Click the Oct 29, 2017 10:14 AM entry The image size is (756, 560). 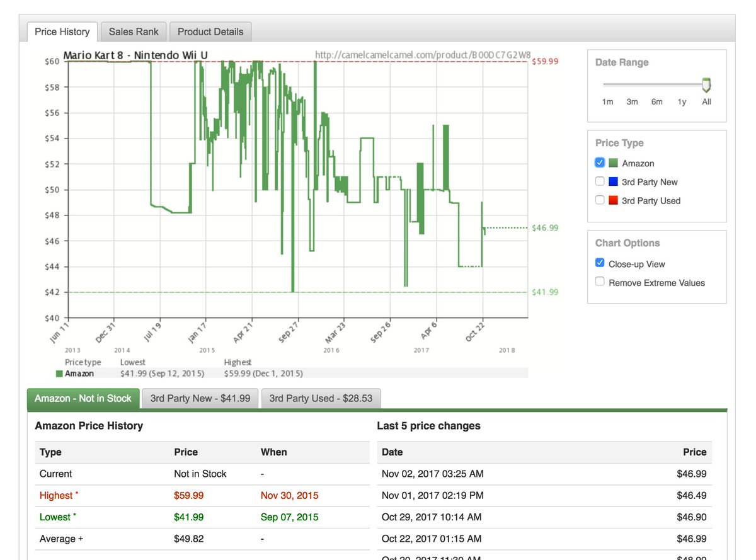point(432,517)
